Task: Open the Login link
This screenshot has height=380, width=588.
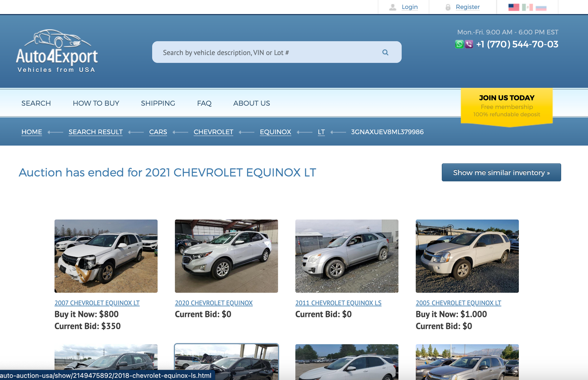Action: [x=409, y=7]
